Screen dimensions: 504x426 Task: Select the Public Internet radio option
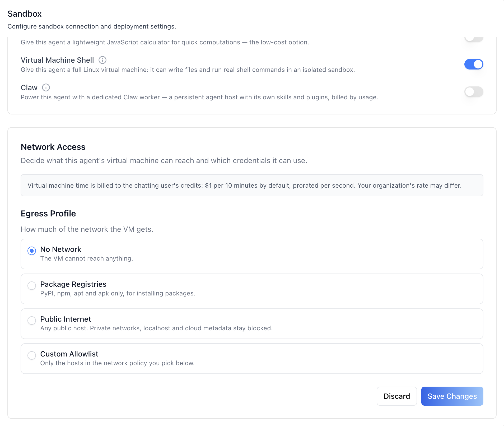(x=32, y=320)
